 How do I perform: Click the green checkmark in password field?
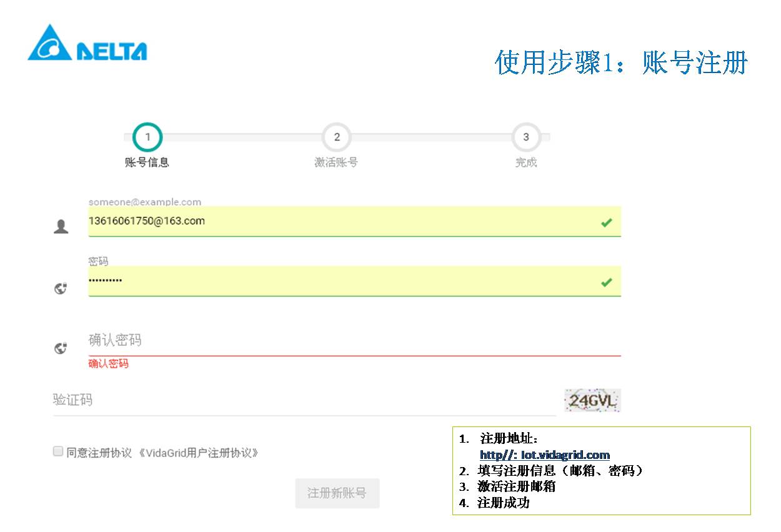tap(605, 282)
